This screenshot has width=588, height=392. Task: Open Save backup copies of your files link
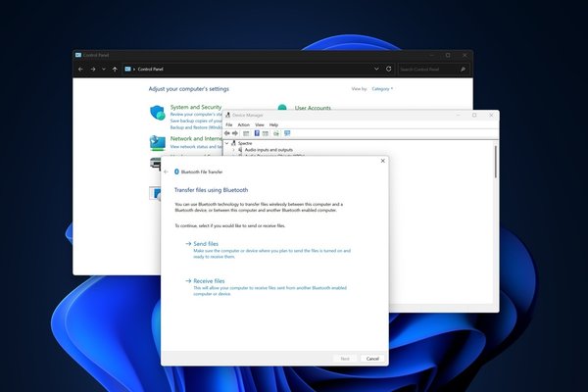click(x=196, y=121)
